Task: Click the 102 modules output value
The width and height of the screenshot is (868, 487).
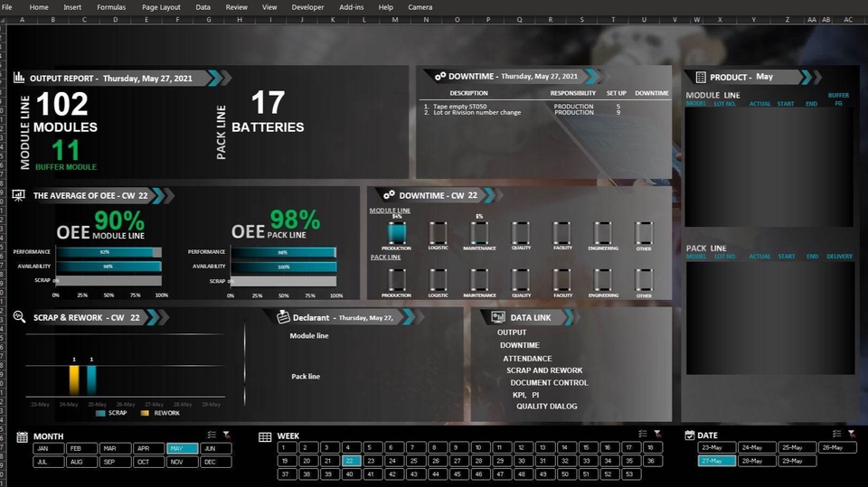Action: coord(62,104)
